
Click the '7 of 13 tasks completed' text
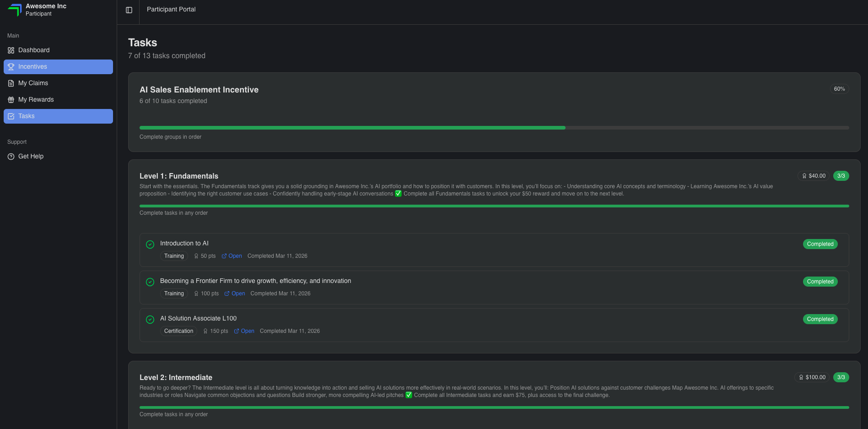pyautogui.click(x=167, y=56)
